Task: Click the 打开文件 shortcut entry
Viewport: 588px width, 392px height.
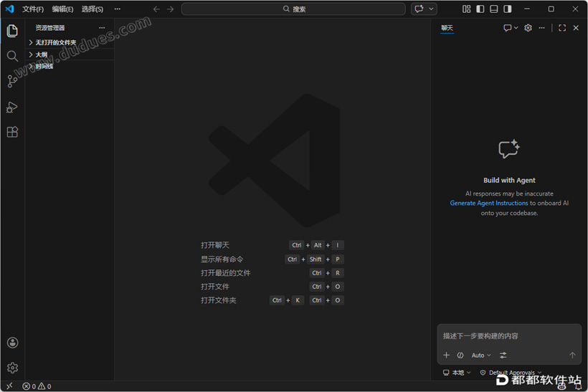Action: point(215,287)
